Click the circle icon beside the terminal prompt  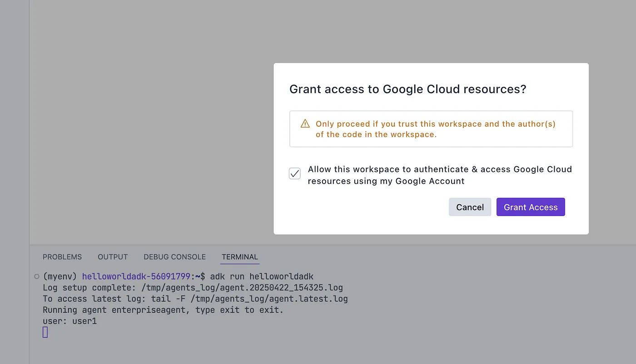pos(36,276)
